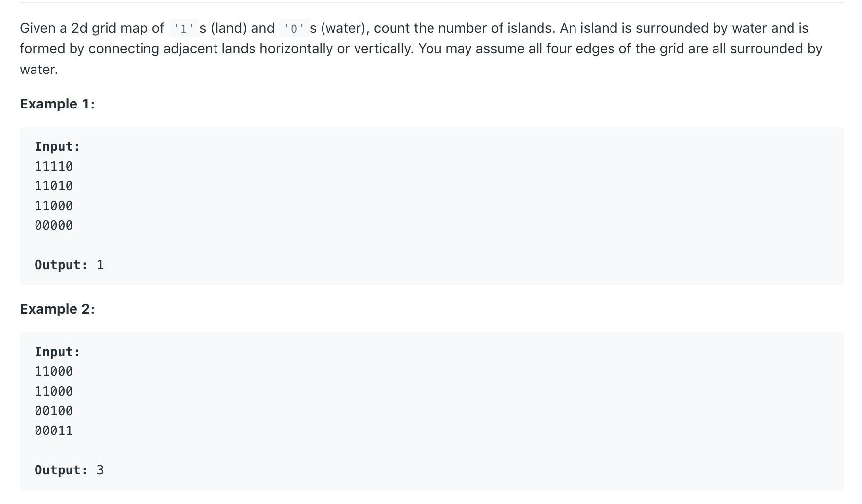The height and width of the screenshot is (504, 862).
Task: Click the grid row 11010
Action: coord(54,186)
